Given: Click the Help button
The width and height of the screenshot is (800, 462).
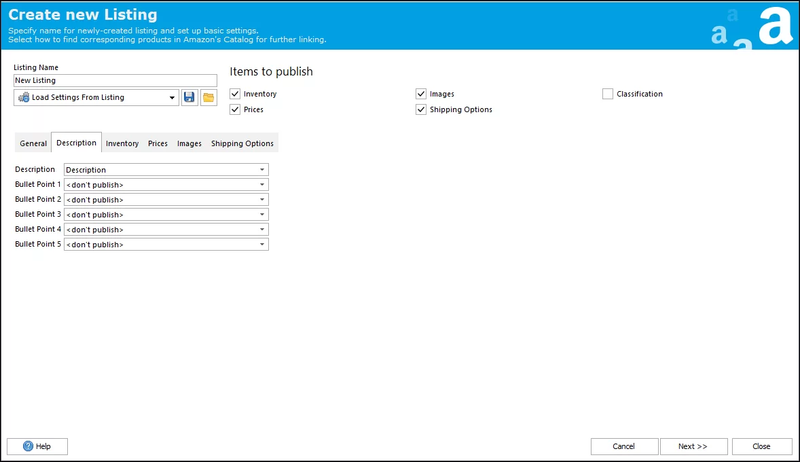Looking at the screenshot, I should point(37,446).
